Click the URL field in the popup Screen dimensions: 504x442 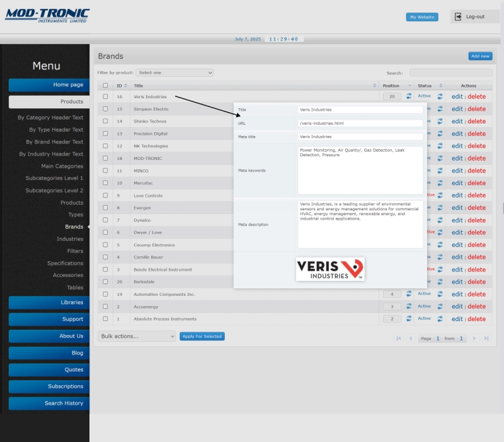click(360, 123)
